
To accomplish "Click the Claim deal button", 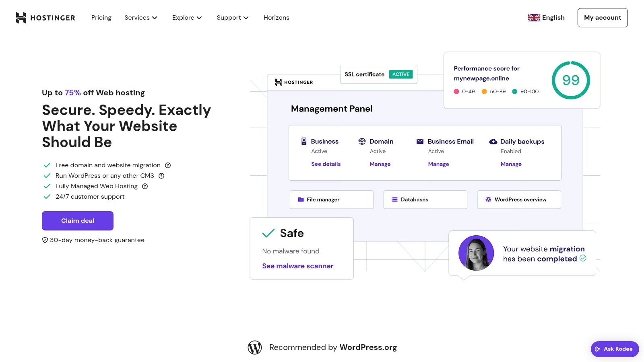I will 78,221.
